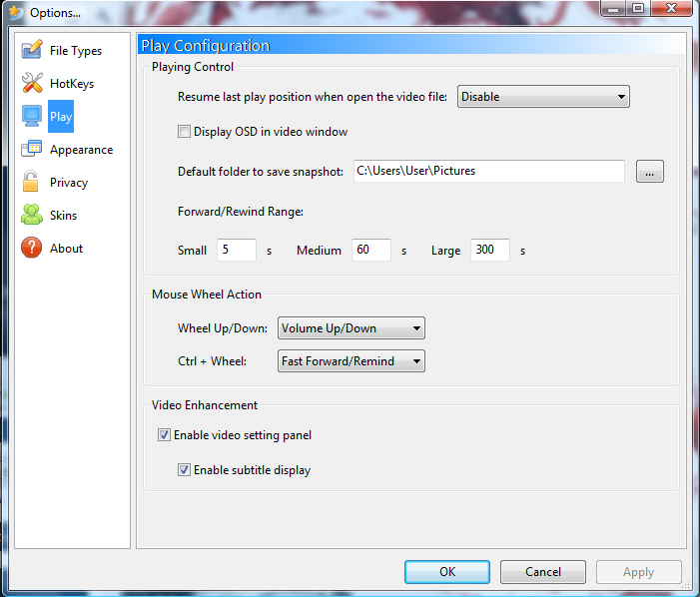This screenshot has height=597, width=700.
Task: Switch to the Appearance settings page
Action: [x=81, y=150]
